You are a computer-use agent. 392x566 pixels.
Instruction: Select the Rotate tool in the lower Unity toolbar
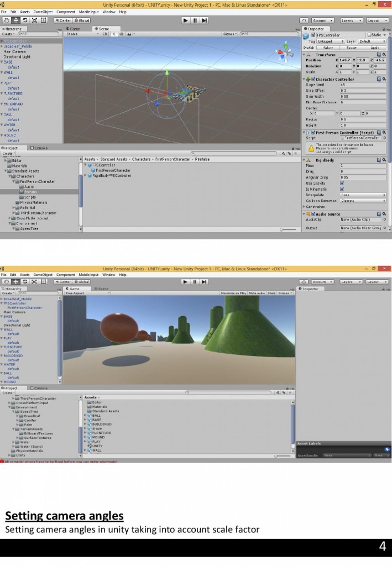pyautogui.click(x=25, y=282)
